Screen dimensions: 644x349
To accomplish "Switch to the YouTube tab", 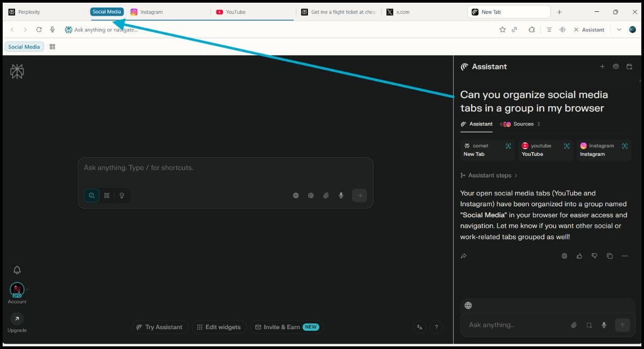I will [x=235, y=12].
